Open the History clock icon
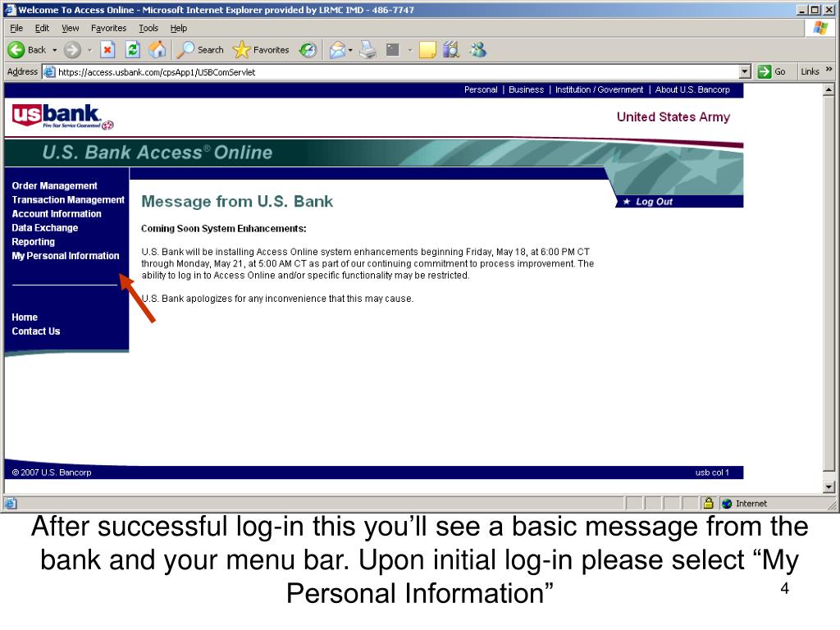 coord(308,50)
